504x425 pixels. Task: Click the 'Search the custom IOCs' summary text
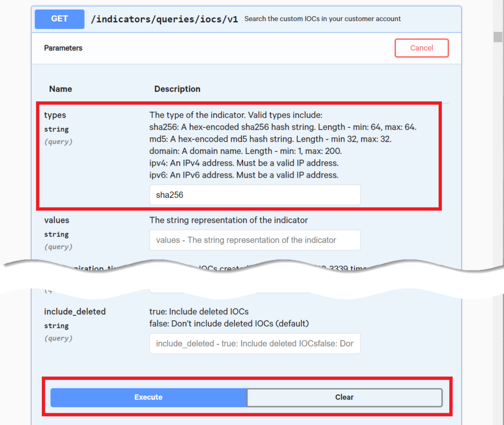point(322,19)
